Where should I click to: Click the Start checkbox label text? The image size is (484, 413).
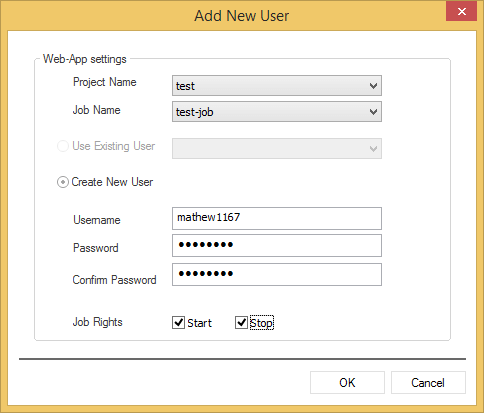click(199, 323)
